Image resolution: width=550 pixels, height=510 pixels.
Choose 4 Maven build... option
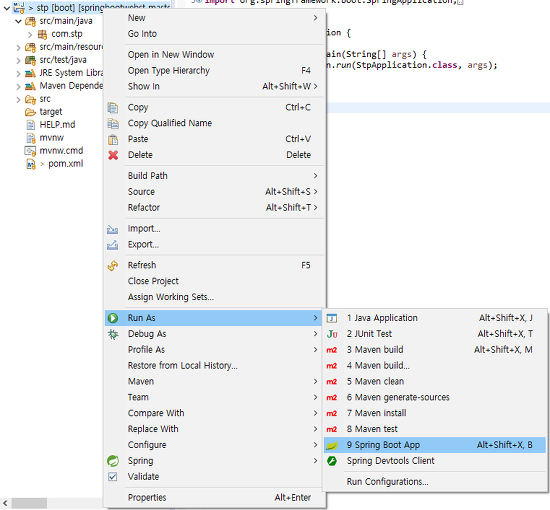(x=435, y=365)
